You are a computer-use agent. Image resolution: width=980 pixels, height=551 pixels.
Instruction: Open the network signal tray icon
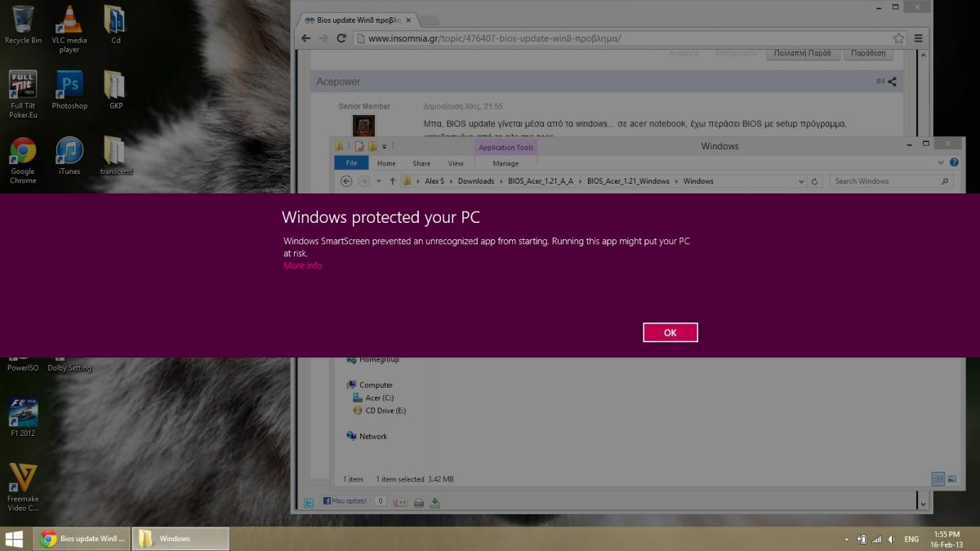point(876,540)
